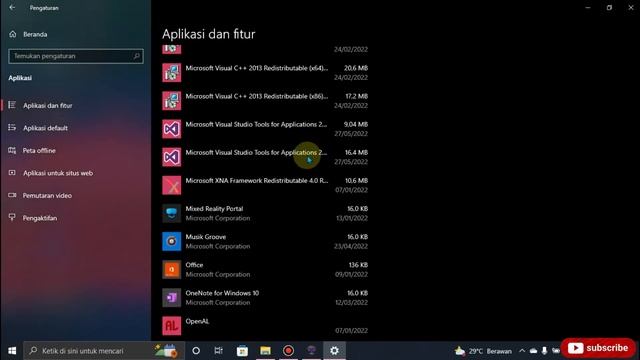
Task: Click the 20,6 MB size value
Action: coord(356,68)
